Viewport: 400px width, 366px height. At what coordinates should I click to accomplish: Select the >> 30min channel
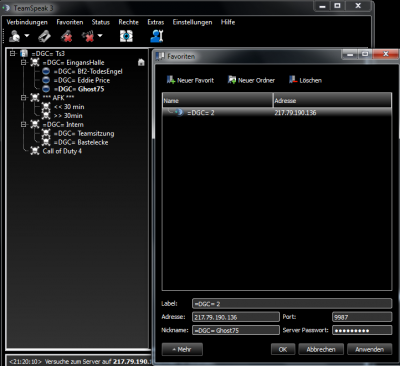(x=68, y=116)
